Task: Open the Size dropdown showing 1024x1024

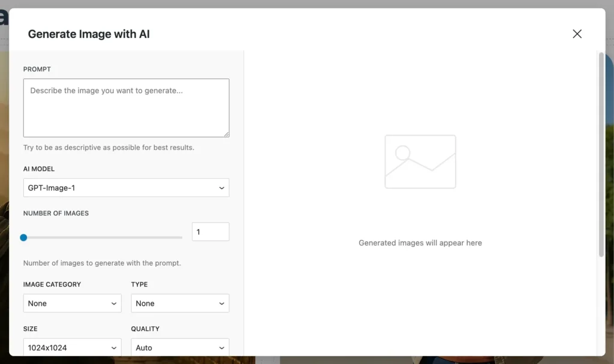Action: (x=72, y=348)
